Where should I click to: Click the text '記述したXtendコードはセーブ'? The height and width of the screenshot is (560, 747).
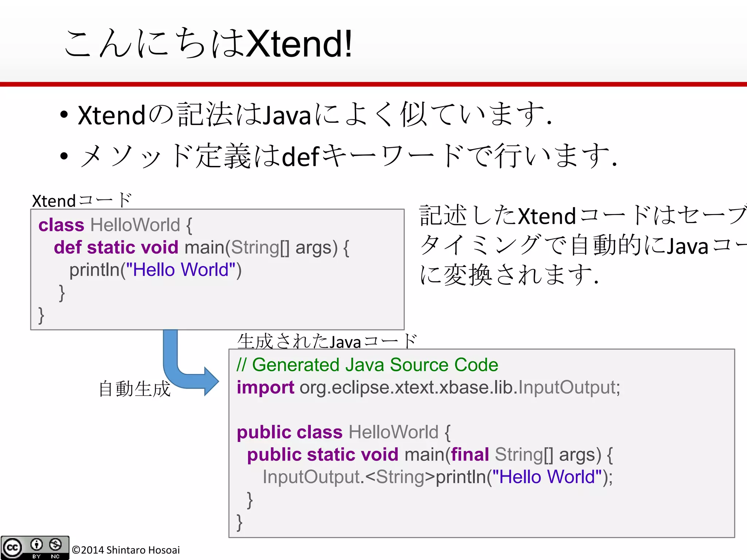point(583,215)
